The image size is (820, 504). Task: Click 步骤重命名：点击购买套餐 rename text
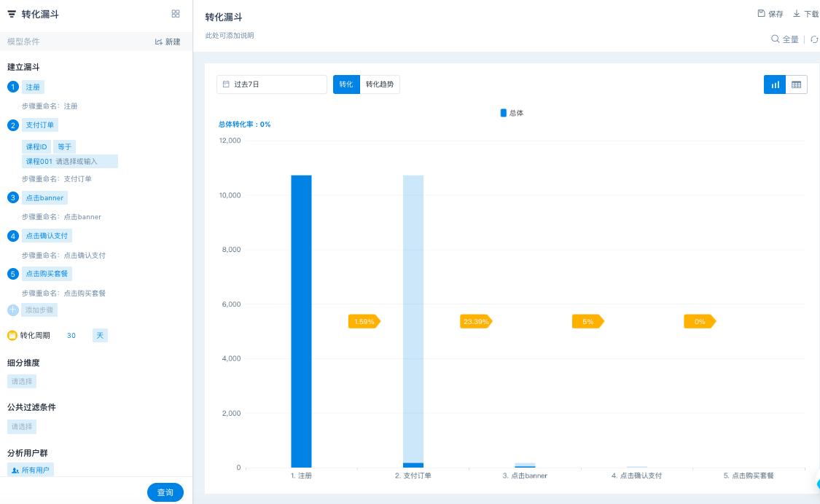(63, 294)
